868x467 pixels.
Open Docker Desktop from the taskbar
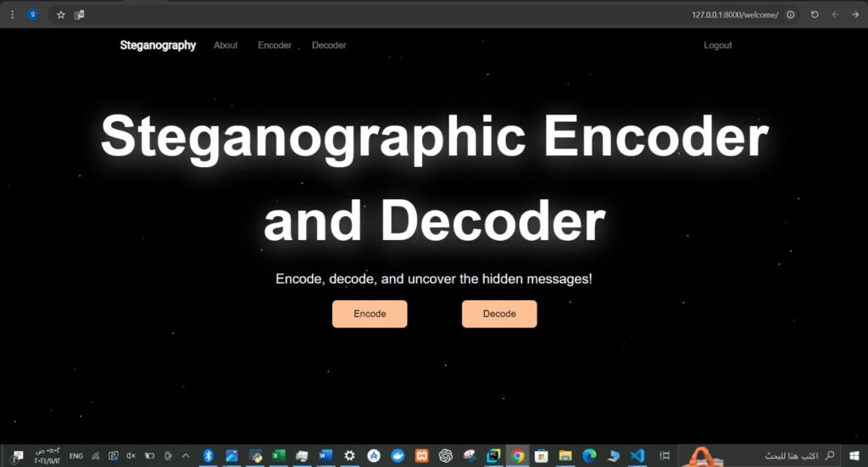[x=397, y=456]
